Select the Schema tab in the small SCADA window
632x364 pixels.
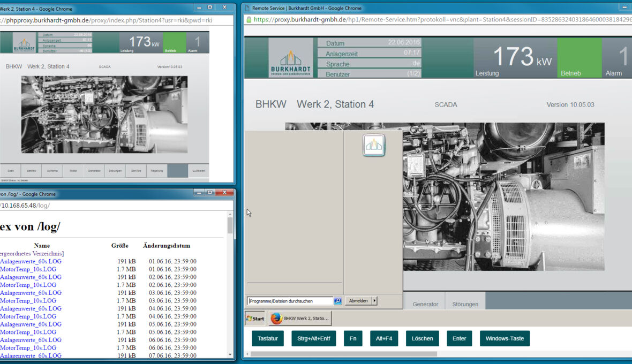[x=52, y=171]
